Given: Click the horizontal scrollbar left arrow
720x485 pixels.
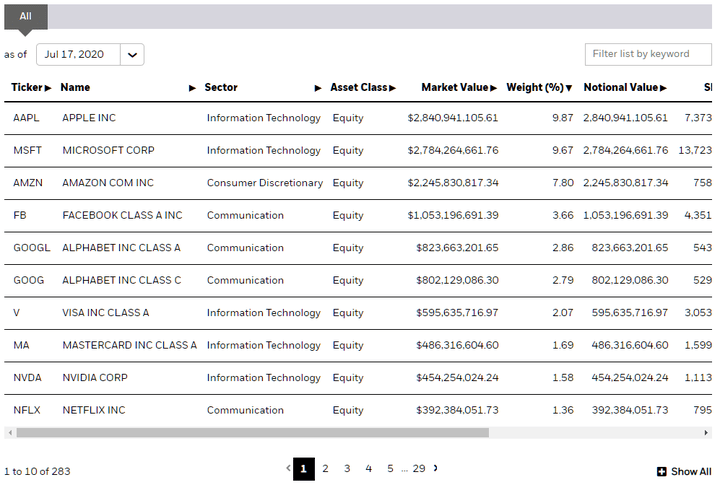Looking at the screenshot, I should 10,433.
